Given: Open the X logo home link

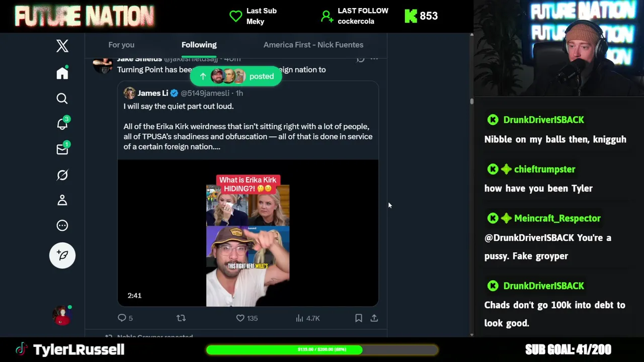Looking at the screenshot, I should tap(62, 46).
